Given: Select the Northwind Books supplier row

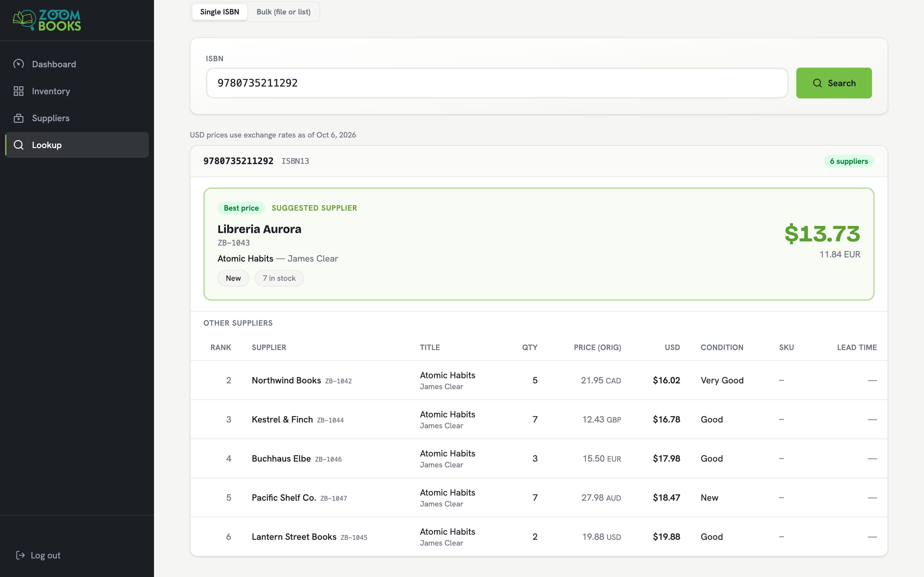Looking at the screenshot, I should (x=539, y=380).
